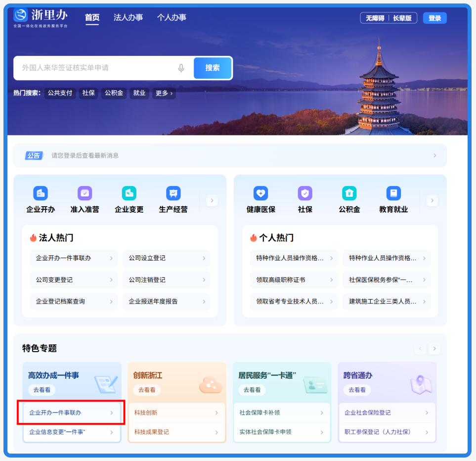Open 企业信息变更一件事
The image size is (476, 461).
(x=72, y=432)
